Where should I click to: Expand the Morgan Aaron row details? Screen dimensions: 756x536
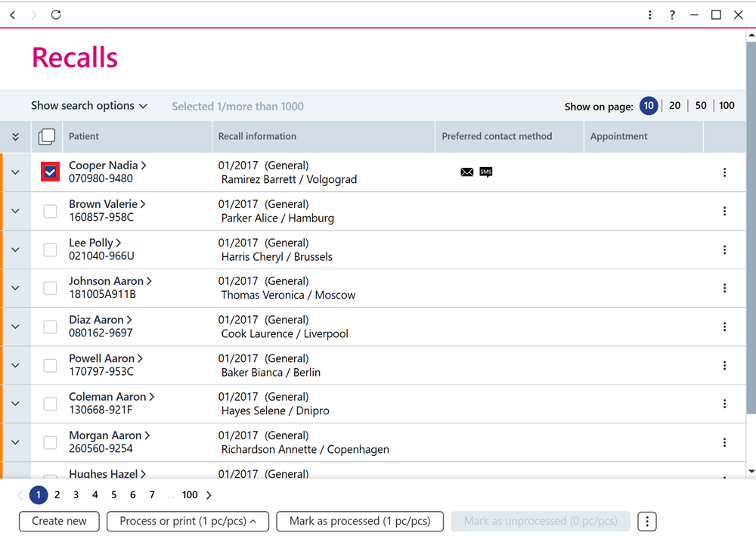click(x=15, y=442)
